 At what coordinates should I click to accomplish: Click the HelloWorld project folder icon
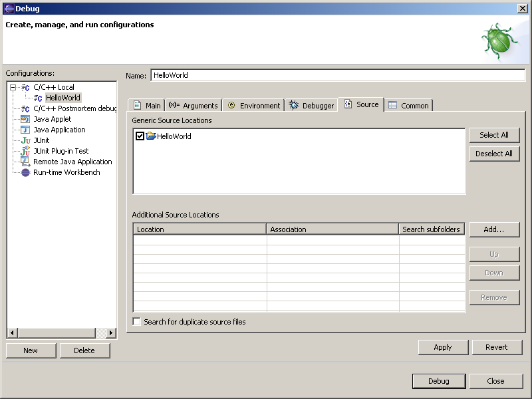pyautogui.click(x=151, y=136)
